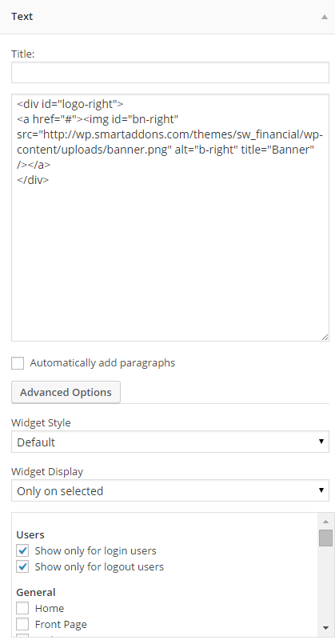Click the Widget Style dropdown arrow

coord(321,442)
